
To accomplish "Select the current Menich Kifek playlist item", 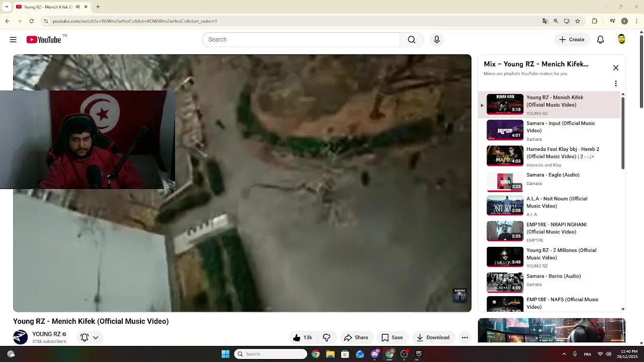I will (550, 105).
